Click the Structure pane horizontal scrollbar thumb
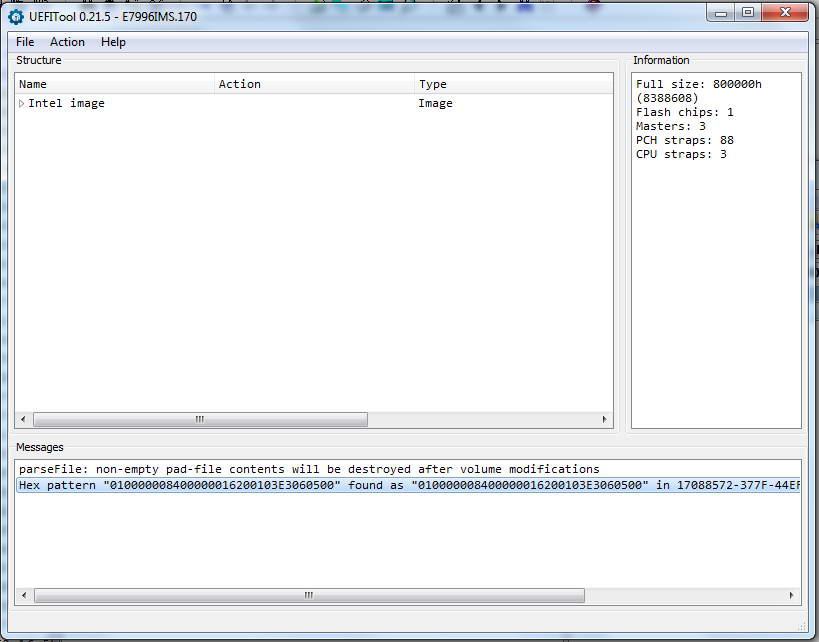 click(200, 419)
